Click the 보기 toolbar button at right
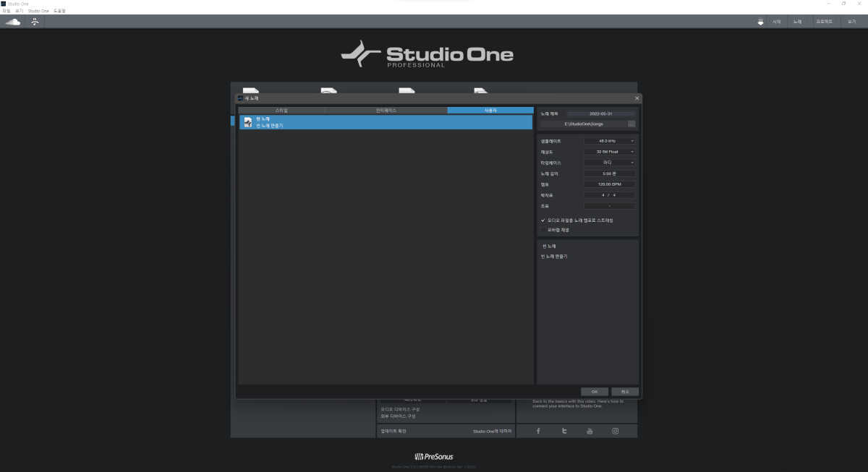 pyautogui.click(x=852, y=22)
